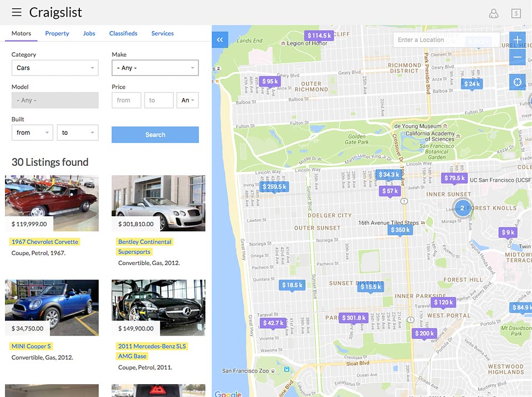This screenshot has width=532, height=397.
Task: Click the $79.5k map marker
Action: coord(454,178)
